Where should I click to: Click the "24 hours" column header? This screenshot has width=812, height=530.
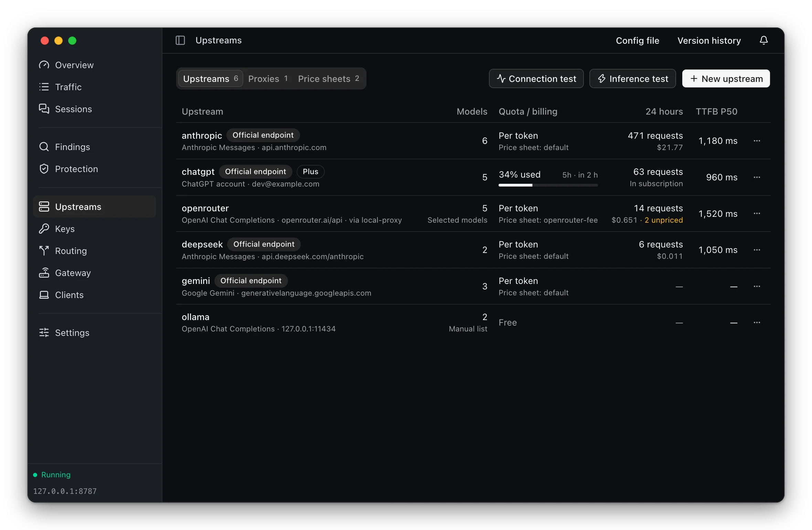664,112
